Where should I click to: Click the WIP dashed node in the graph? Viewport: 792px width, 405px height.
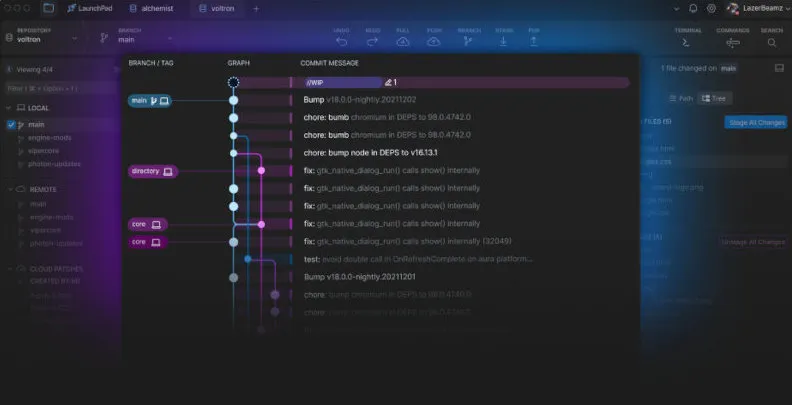[x=233, y=82]
